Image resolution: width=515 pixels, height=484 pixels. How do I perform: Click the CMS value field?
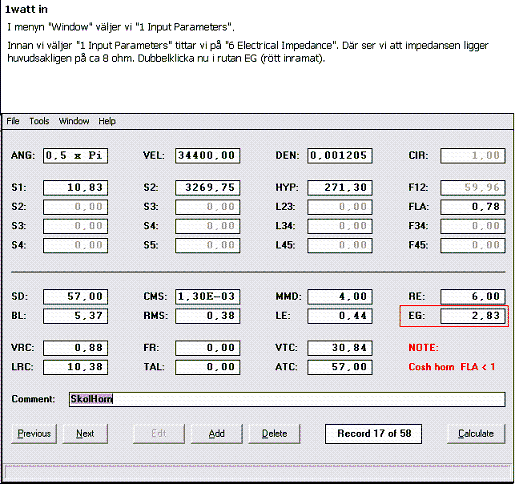208,297
